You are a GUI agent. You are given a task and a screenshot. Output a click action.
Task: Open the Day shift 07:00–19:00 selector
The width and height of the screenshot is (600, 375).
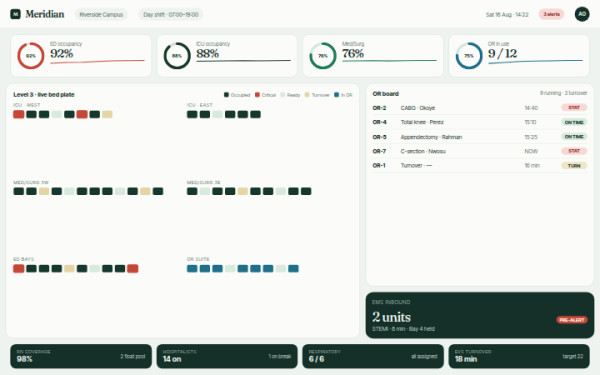click(171, 15)
